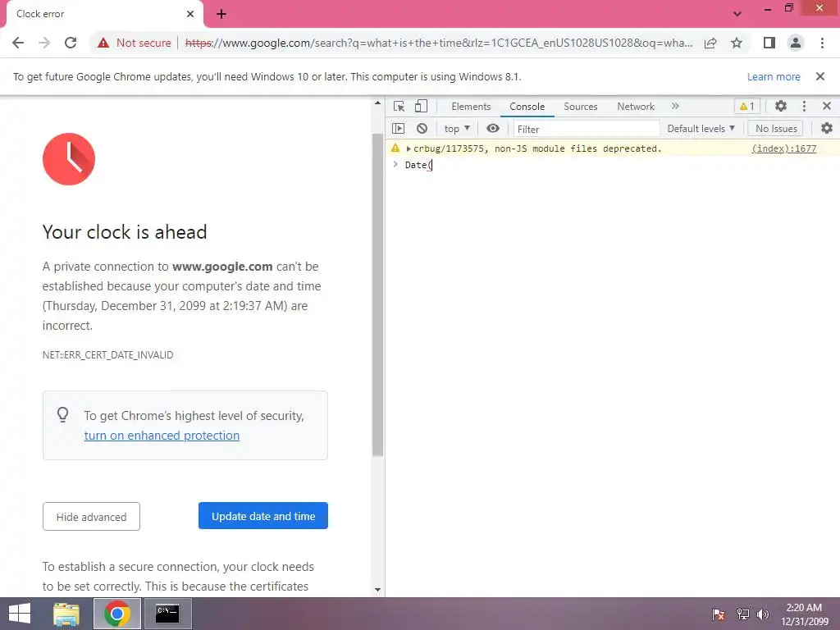Screen dimensions: 840x630
Task: Open File Explorer from the taskbar
Action: pos(66,614)
